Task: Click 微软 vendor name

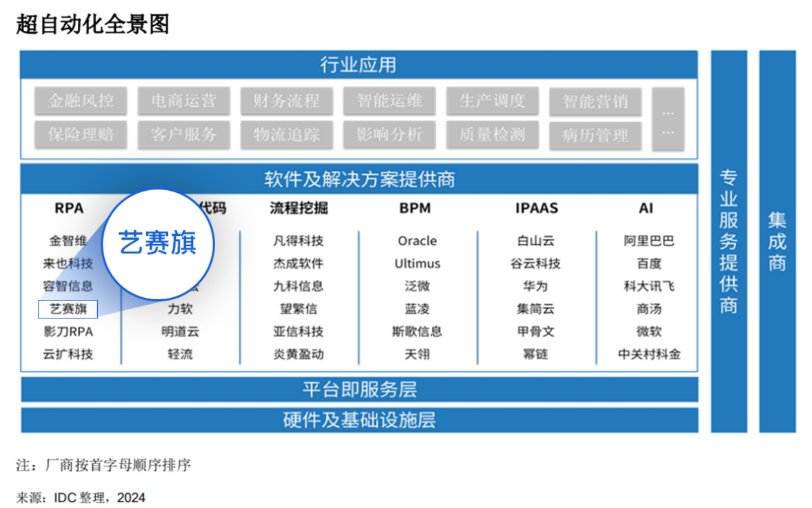Action: coord(649,332)
